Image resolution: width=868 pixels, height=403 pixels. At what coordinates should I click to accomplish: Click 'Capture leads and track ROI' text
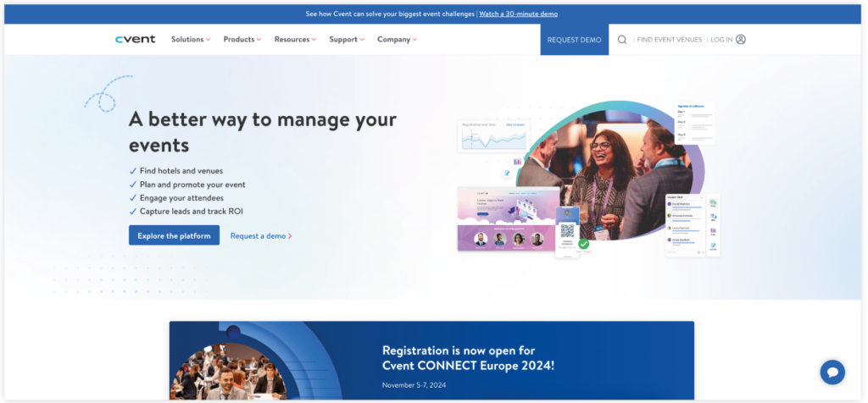click(191, 211)
